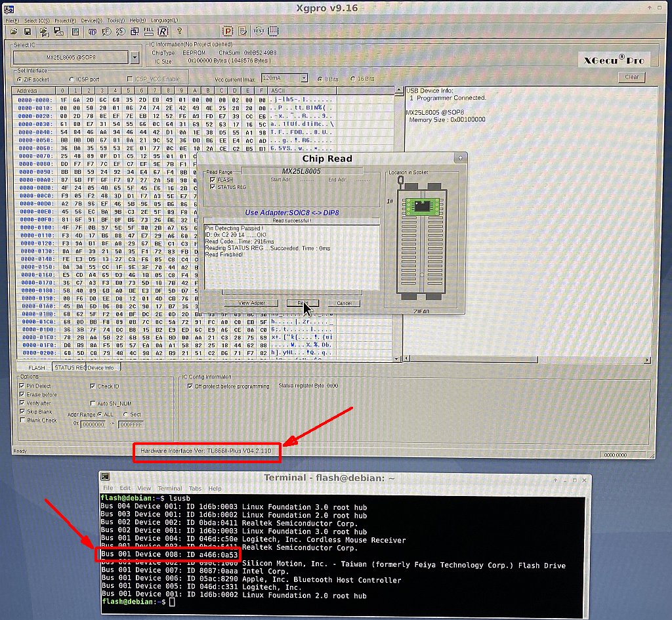This screenshot has height=620, width=672.
Task: Switch to the Device Info tab
Action: tap(103, 367)
